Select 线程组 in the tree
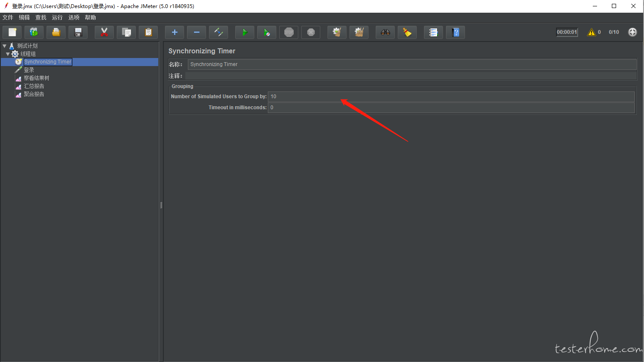This screenshot has width=644, height=362. coord(28,54)
